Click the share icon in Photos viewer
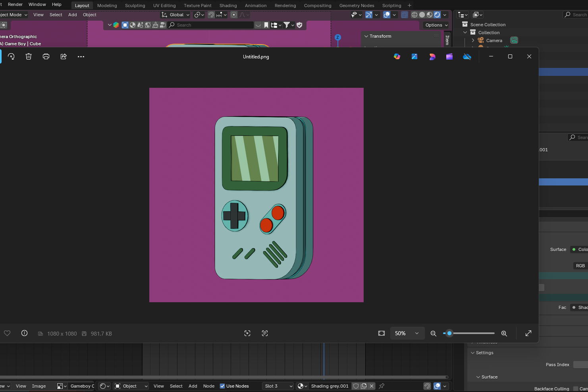Screen dimensions: 588x392 pos(64,56)
